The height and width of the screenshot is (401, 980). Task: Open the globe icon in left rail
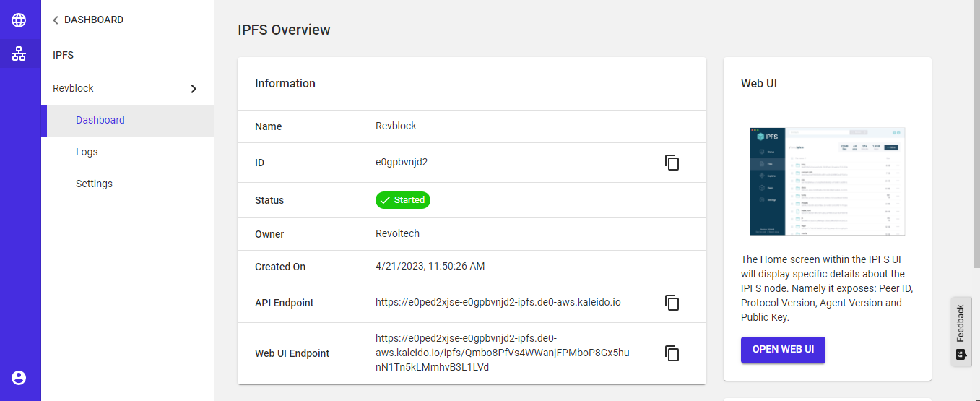click(x=19, y=20)
